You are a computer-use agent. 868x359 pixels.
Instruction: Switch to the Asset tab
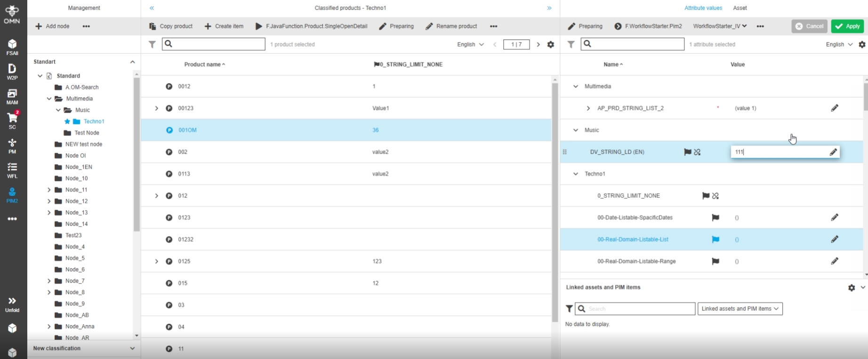[x=739, y=8]
